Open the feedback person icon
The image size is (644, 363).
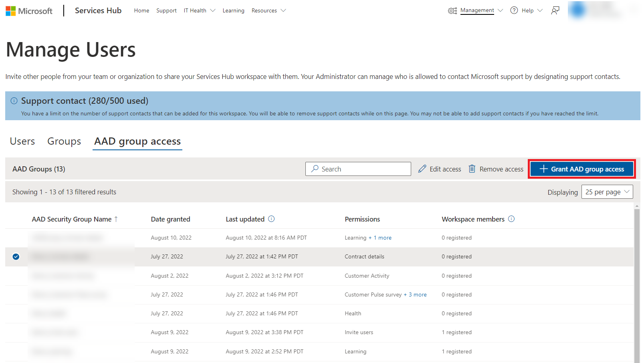click(555, 10)
